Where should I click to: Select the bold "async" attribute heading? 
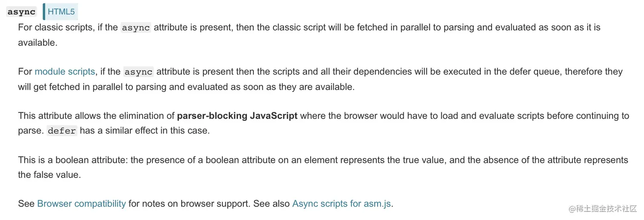[x=21, y=11]
